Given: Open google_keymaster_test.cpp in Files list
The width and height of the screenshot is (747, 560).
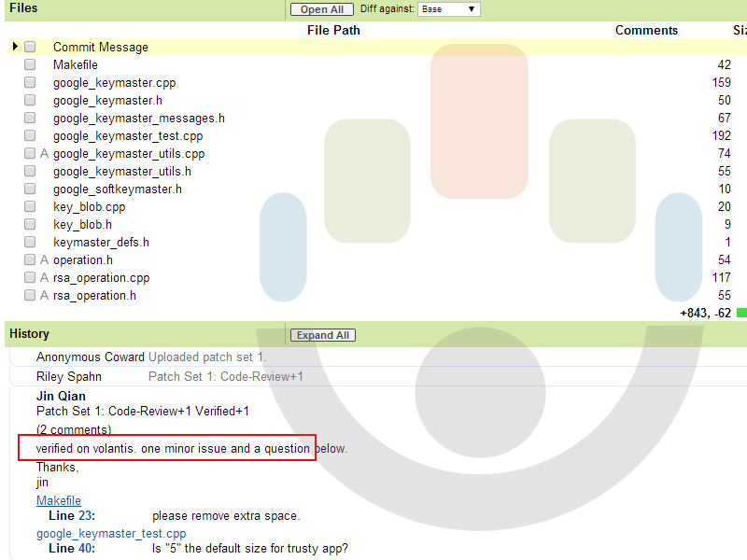Looking at the screenshot, I should click(128, 136).
